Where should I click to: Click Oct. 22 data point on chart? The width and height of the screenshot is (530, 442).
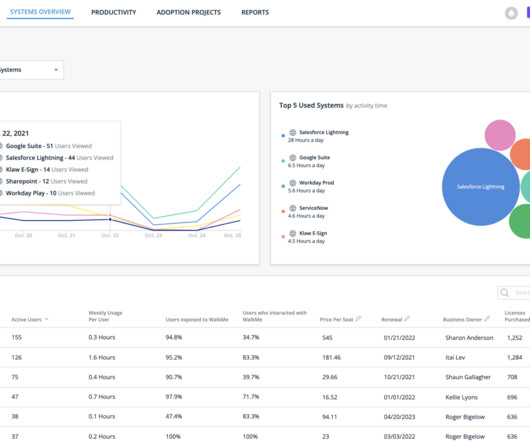(110, 219)
